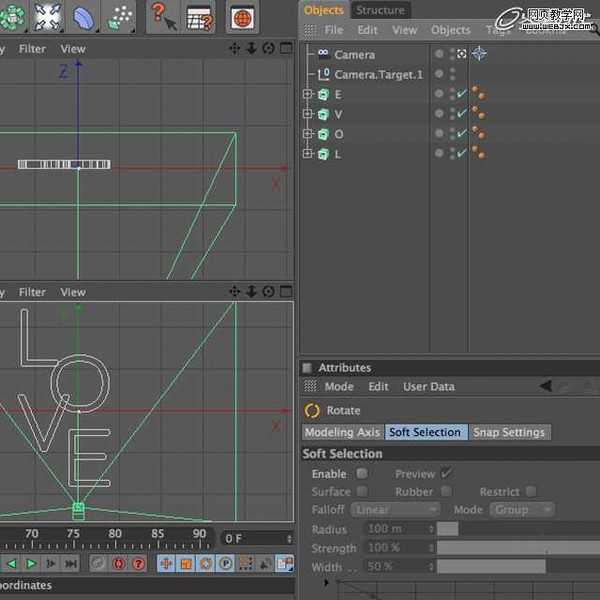Open the Falloff Linear dropdown

[x=394, y=510]
